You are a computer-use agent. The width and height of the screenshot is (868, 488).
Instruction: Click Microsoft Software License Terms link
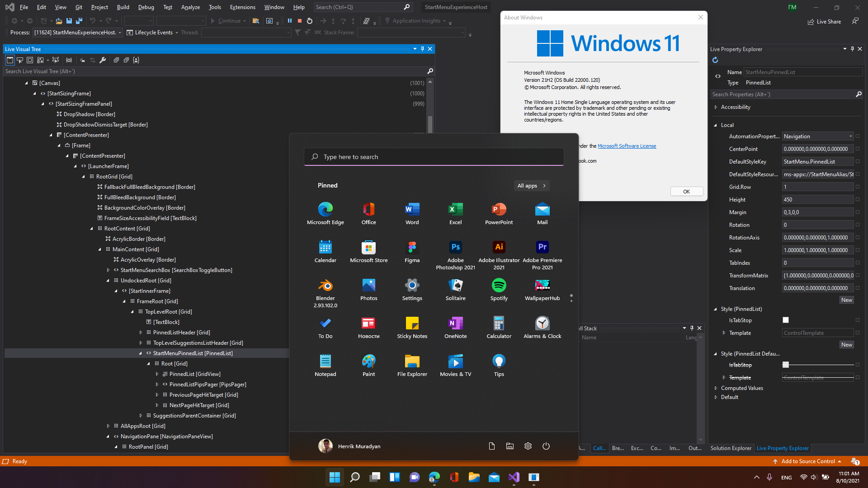tap(627, 146)
